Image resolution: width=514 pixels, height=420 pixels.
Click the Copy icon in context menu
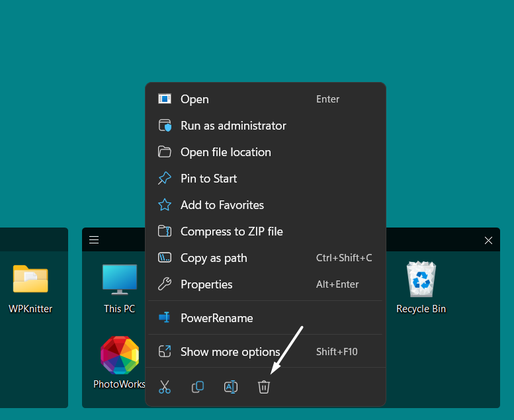[x=198, y=388]
